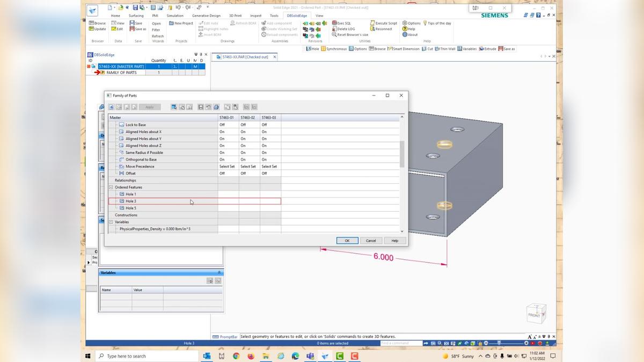Image resolution: width=644 pixels, height=362 pixels.
Task: Open About in the Help group
Action: (x=410, y=35)
